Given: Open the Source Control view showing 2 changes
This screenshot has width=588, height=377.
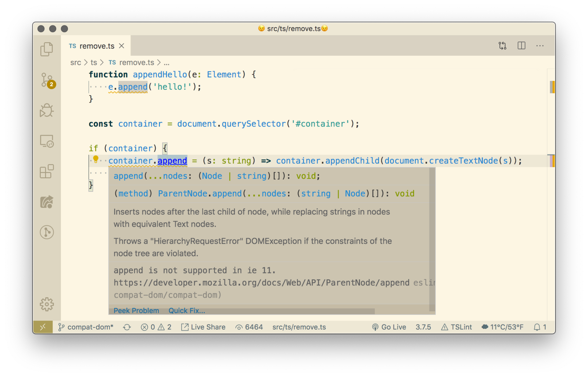Looking at the screenshot, I should point(47,81).
